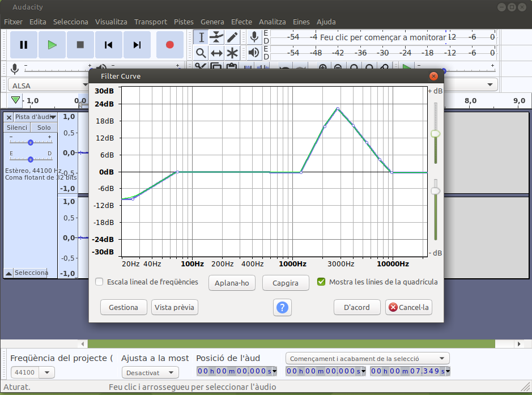The height and width of the screenshot is (395, 532).
Task: Open the Transport menu
Action: pyautogui.click(x=151, y=22)
